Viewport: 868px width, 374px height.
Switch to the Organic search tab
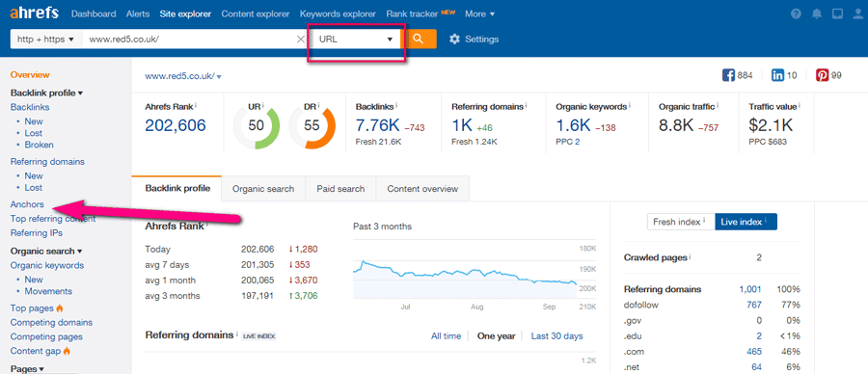263,189
